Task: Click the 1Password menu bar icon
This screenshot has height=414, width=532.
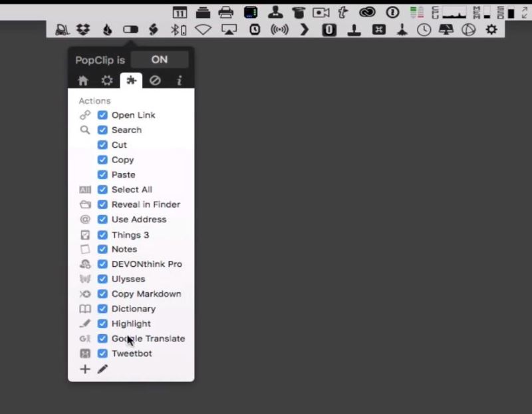Action: tap(392, 13)
